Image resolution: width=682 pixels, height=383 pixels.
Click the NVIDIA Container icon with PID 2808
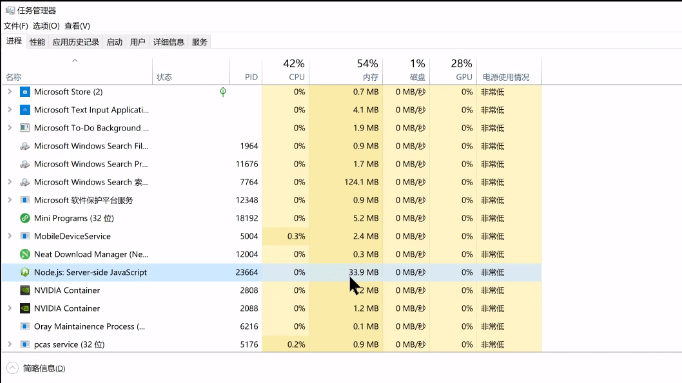[x=25, y=290]
